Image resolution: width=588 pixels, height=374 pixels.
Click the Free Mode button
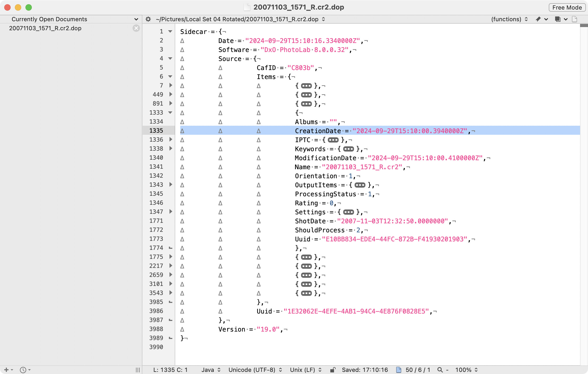567,7
